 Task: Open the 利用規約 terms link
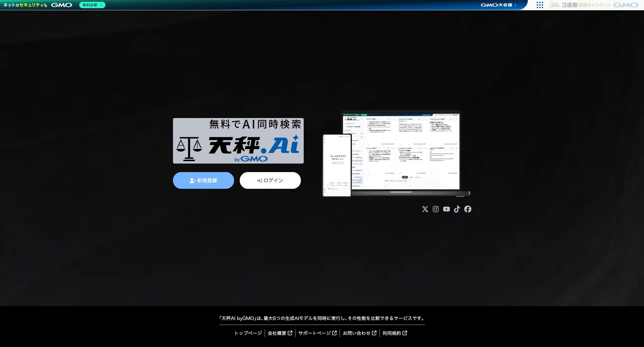click(x=395, y=333)
